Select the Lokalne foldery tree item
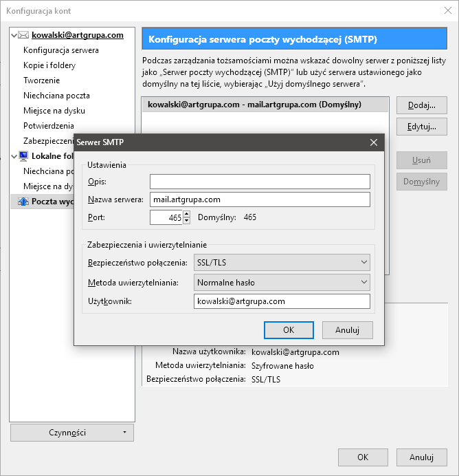The image size is (459, 476). [x=52, y=156]
